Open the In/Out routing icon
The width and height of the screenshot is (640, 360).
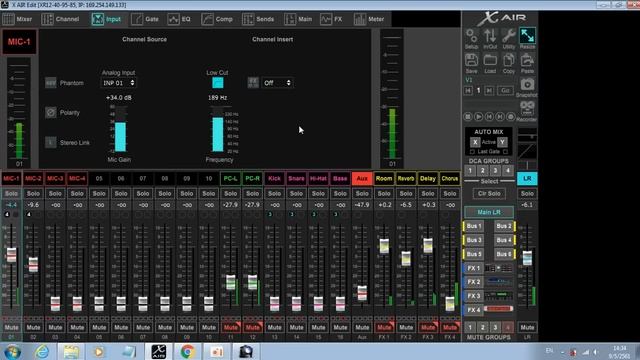tap(490, 36)
